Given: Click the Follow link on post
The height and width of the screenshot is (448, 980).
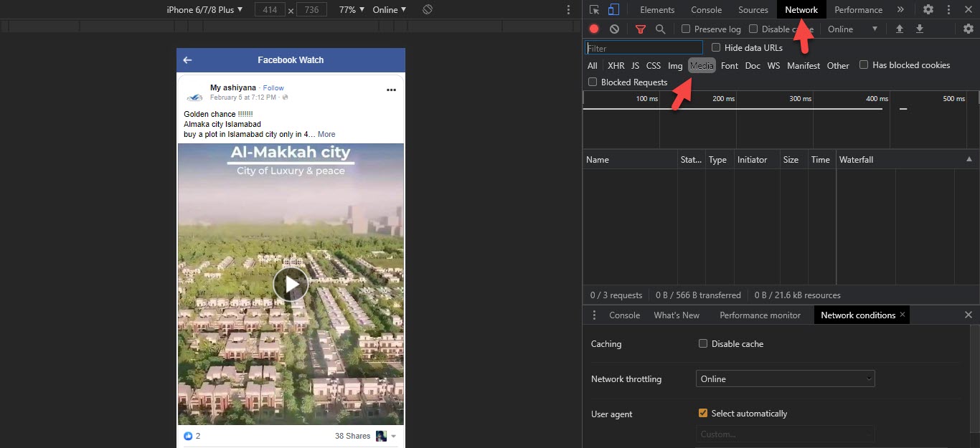Looking at the screenshot, I should click(x=273, y=88).
